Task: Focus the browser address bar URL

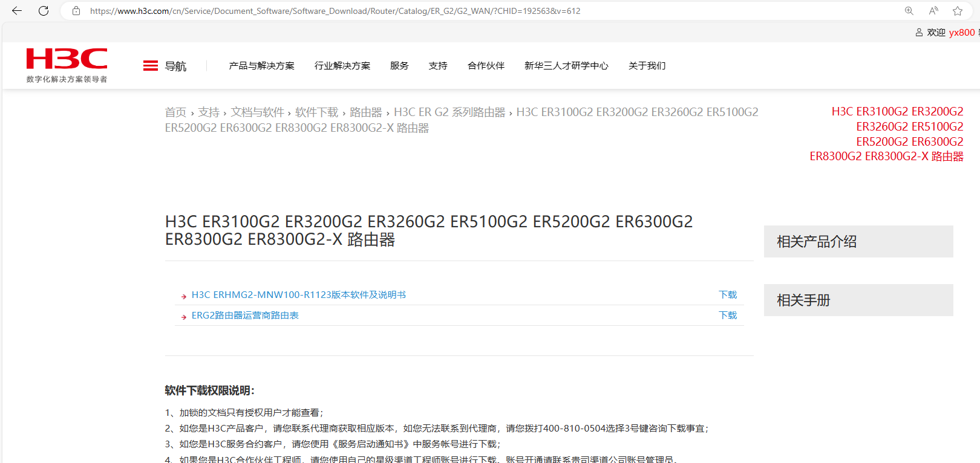Action: click(x=335, y=11)
